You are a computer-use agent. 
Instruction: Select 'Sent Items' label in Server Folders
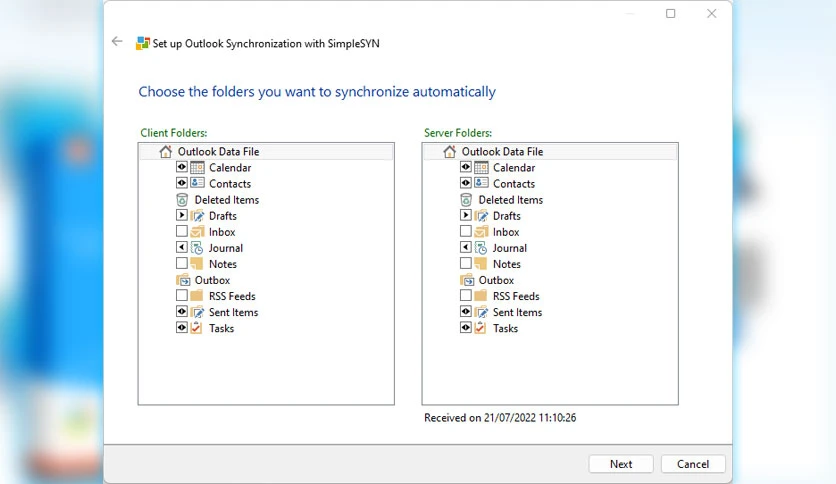click(517, 312)
